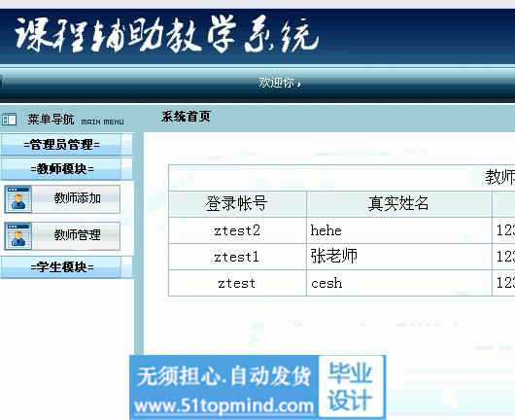Select the ztest2 account cell
The height and width of the screenshot is (420, 515).
(x=237, y=230)
